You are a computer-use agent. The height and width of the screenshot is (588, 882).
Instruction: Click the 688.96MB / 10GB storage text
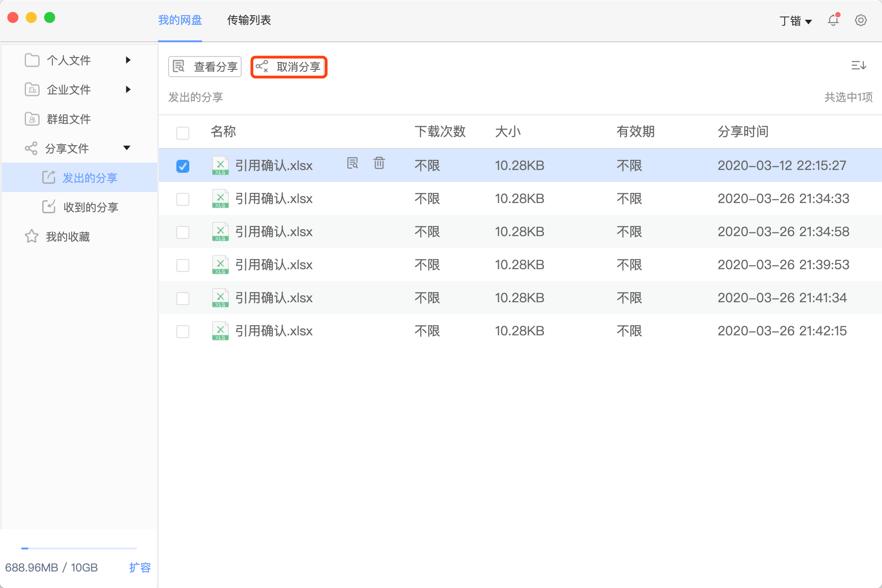click(51, 568)
